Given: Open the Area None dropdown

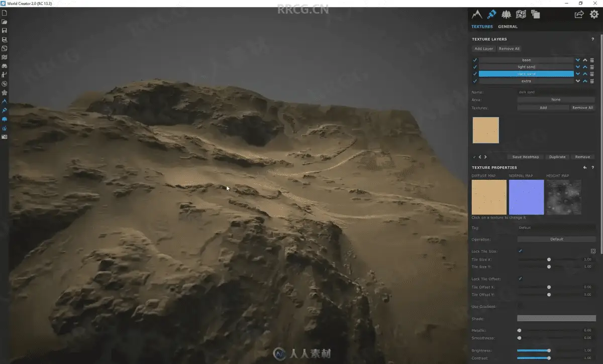Looking at the screenshot, I should click(x=556, y=99).
